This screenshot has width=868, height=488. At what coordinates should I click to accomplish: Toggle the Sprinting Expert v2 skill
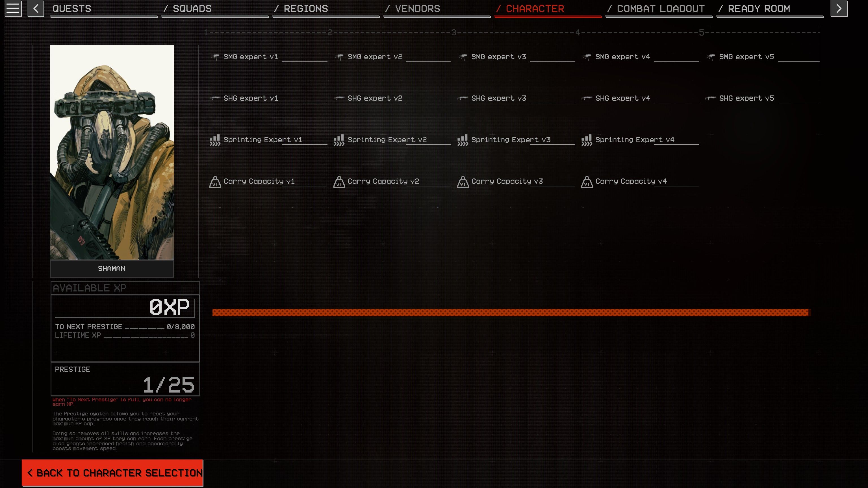point(387,140)
